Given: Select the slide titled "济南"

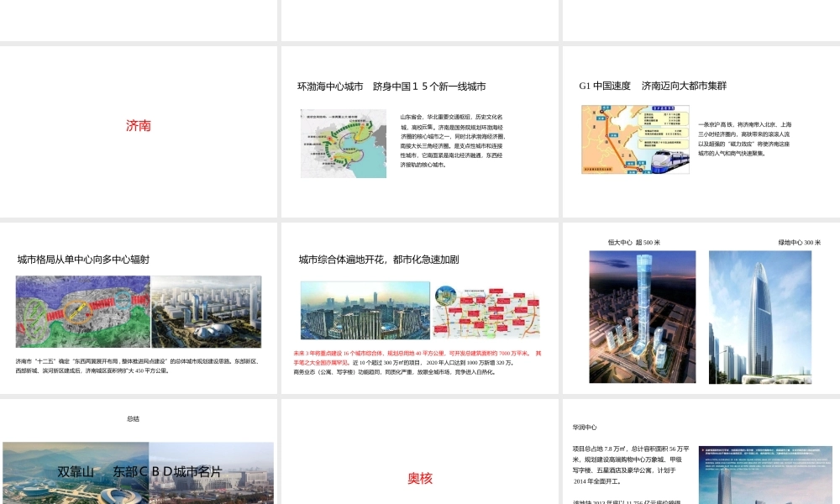Looking at the screenshot, I should [138, 126].
